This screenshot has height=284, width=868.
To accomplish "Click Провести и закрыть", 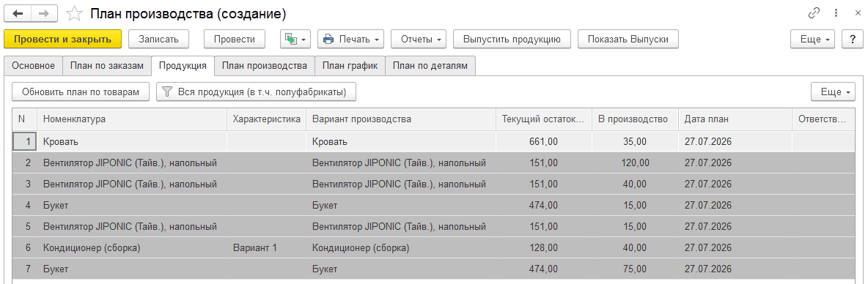I will coord(62,40).
